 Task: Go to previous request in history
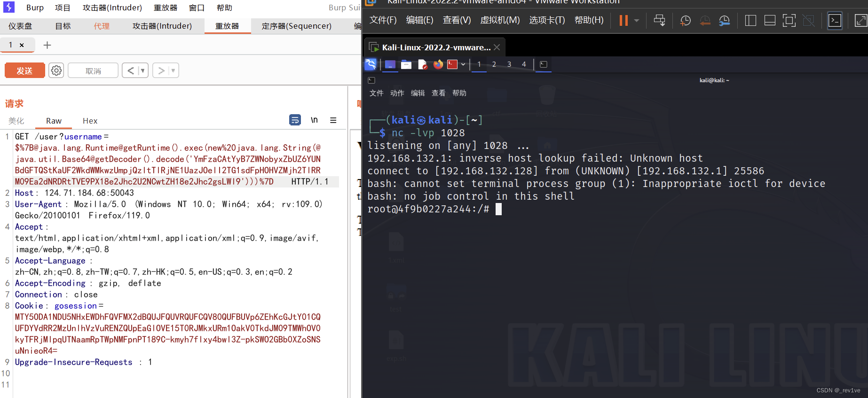(131, 70)
